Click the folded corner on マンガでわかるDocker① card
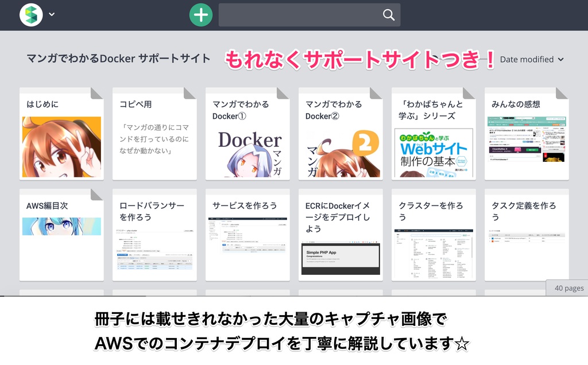This screenshot has height=365, width=588. pos(281,92)
